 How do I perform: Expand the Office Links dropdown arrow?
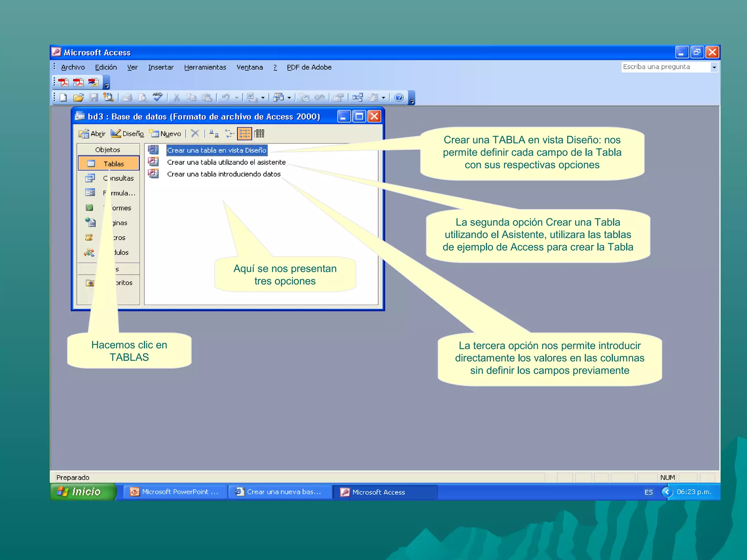[x=263, y=98]
